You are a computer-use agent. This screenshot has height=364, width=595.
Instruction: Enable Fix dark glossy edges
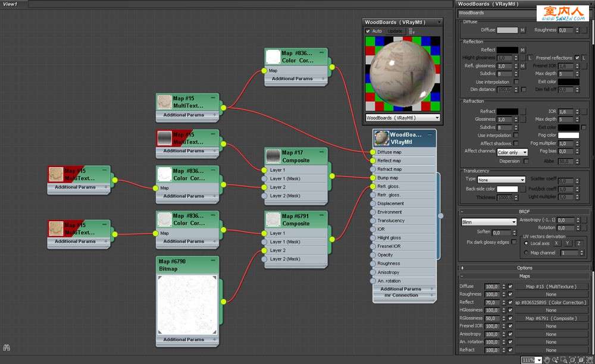[514, 242]
